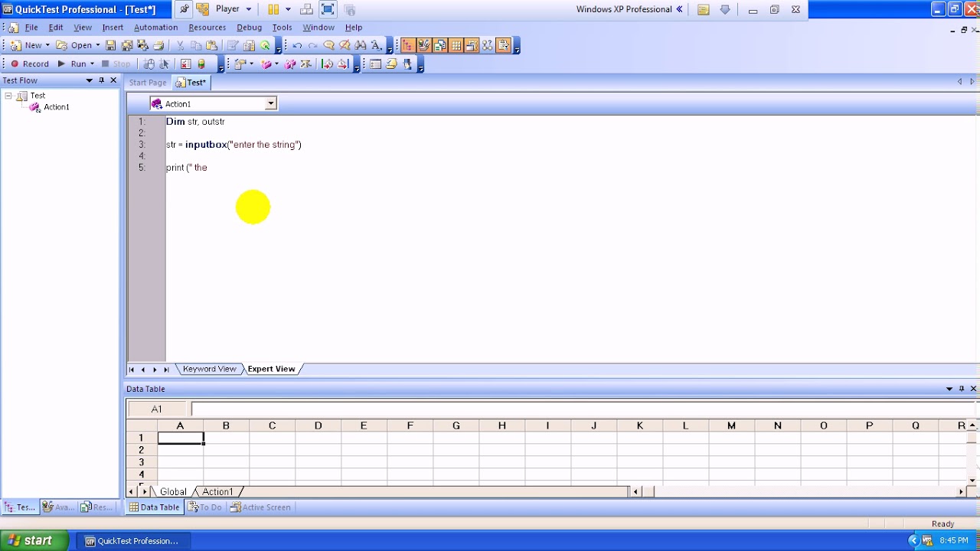Collapse the Test node in Test Flow
Screen dimensions: 980x551
tap(8, 96)
